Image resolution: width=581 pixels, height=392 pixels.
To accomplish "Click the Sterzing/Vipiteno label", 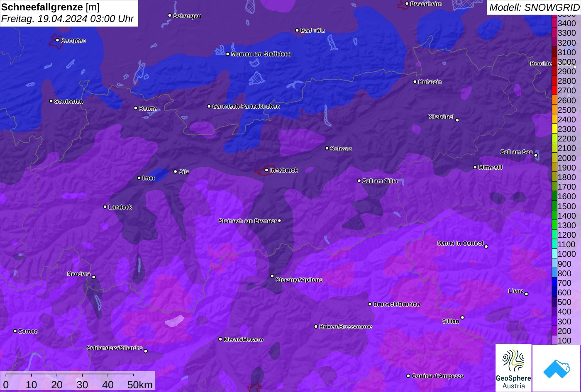I will 299,280.
